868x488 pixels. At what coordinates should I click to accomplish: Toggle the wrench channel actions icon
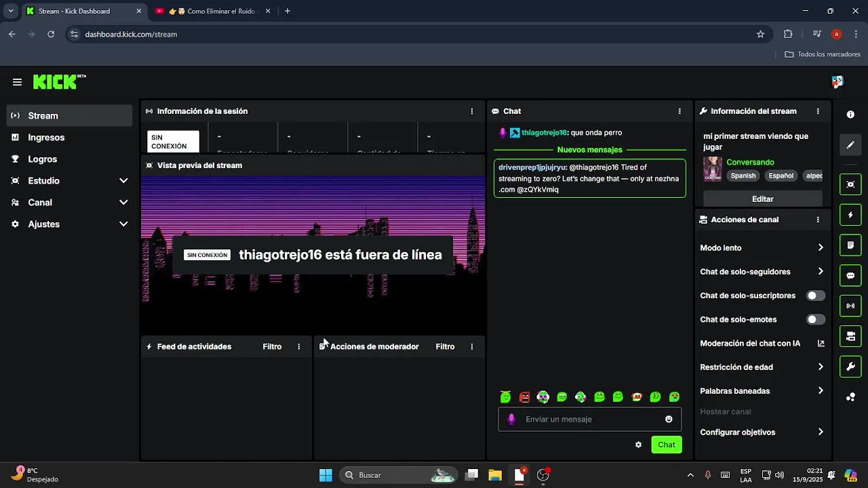(x=850, y=367)
